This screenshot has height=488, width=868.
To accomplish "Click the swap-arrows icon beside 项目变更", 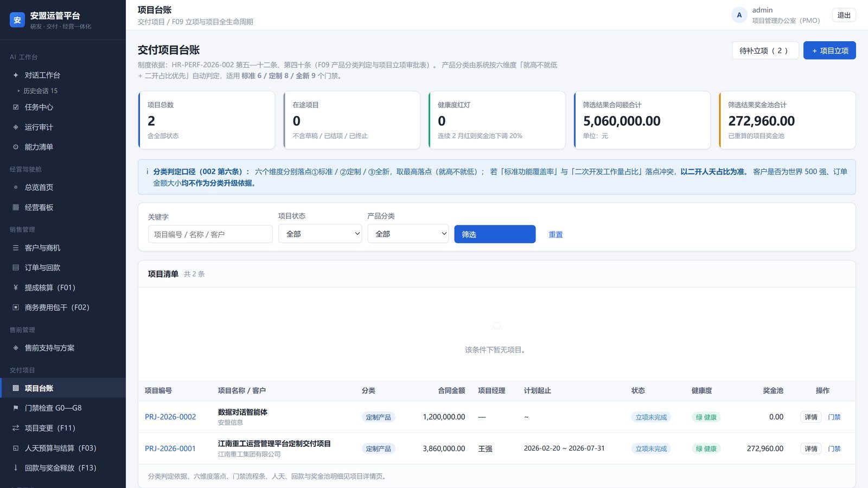I will [16, 428].
